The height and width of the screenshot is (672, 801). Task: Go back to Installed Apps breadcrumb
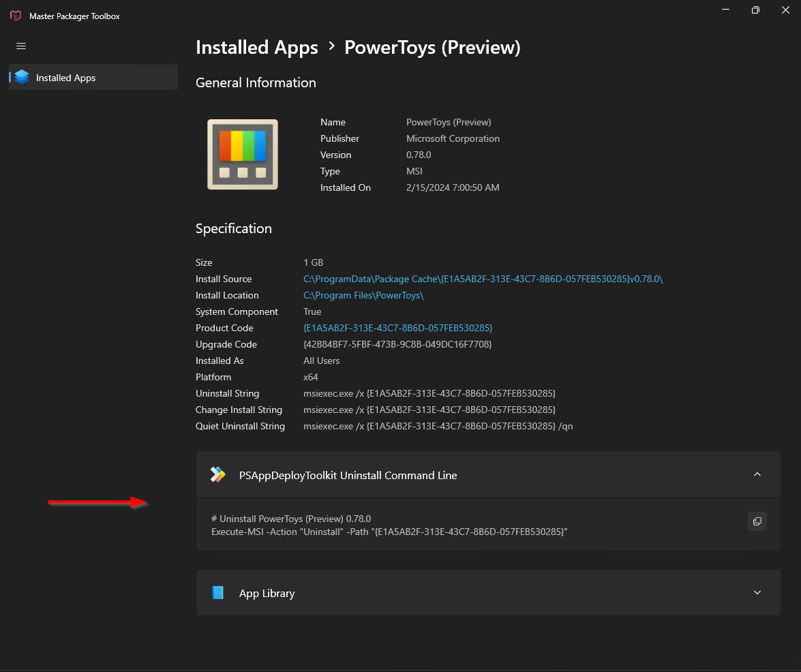point(257,48)
